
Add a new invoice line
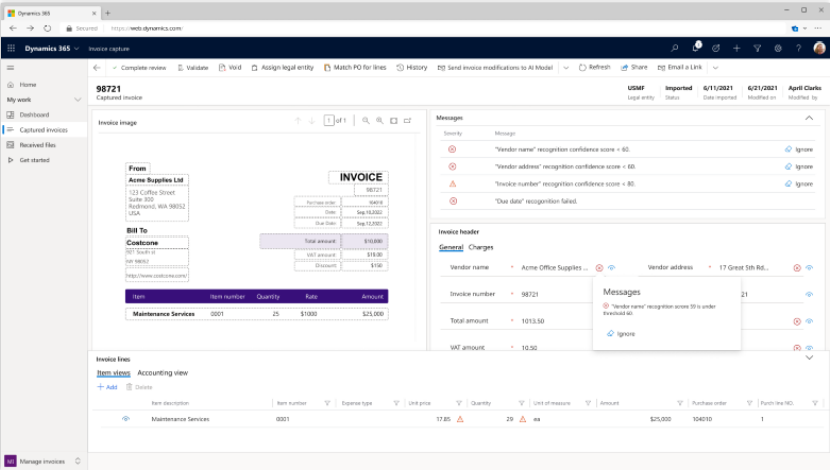click(x=107, y=387)
